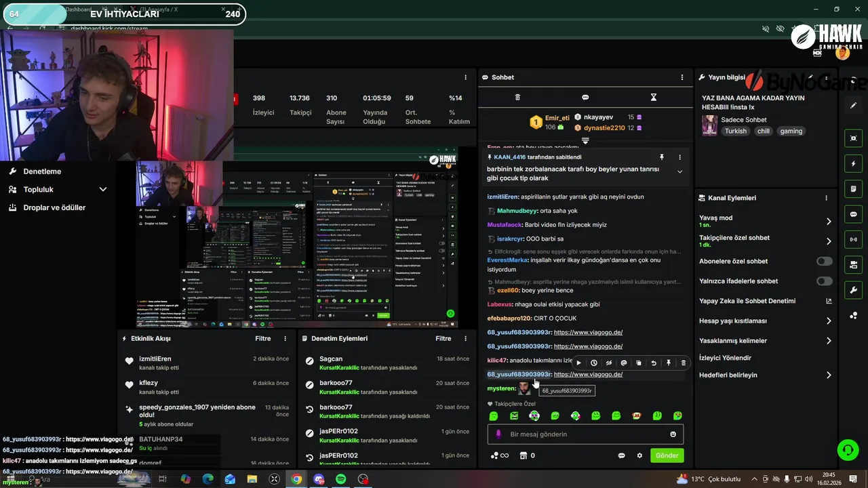The height and width of the screenshot is (488, 868).
Task: Open Etkinlik Akışı three-dot menu
Action: (x=285, y=338)
